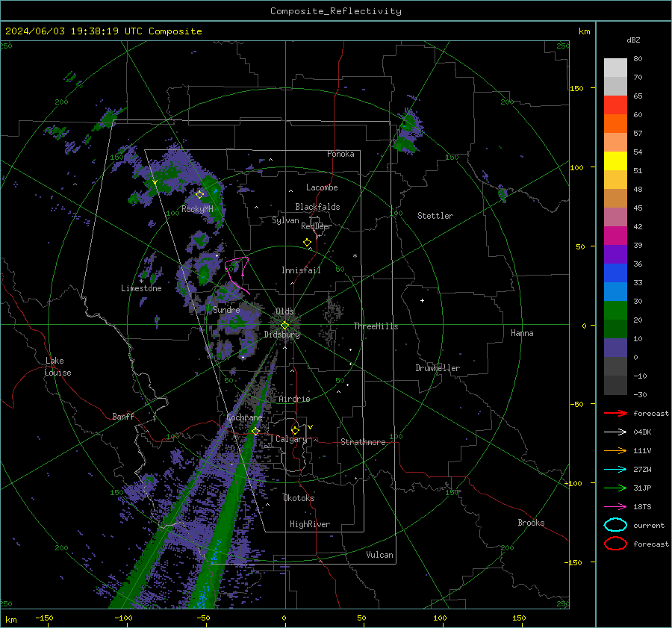The width and height of the screenshot is (672, 628).
Task: Click the orange 111V arrow in legend
Action: point(615,450)
